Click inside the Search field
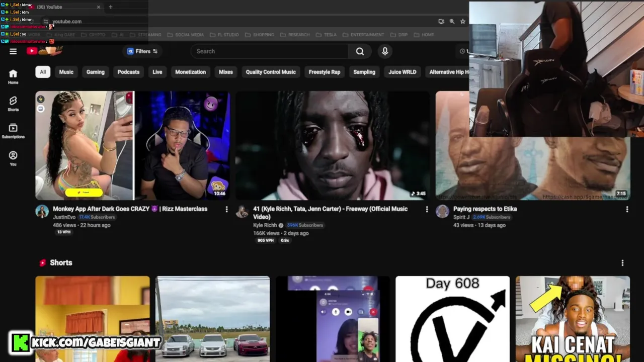Viewport: 644px width, 362px height. click(x=269, y=51)
